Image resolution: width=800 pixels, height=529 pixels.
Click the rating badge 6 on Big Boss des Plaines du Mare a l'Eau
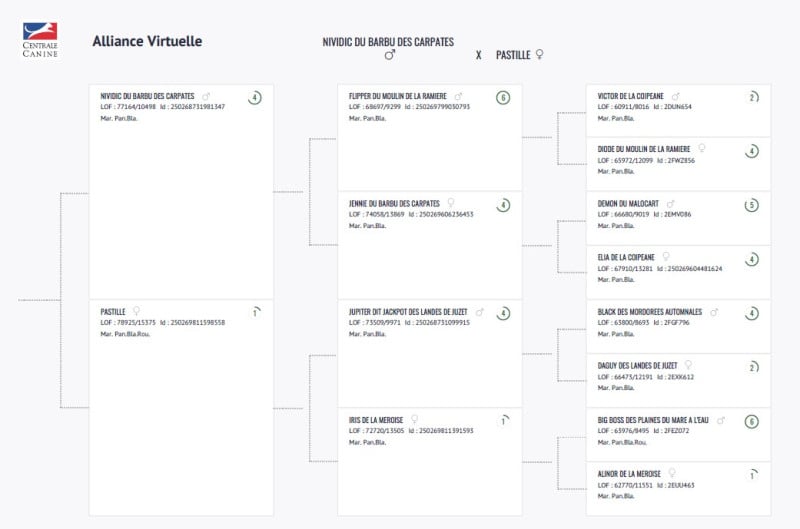pos(752,421)
